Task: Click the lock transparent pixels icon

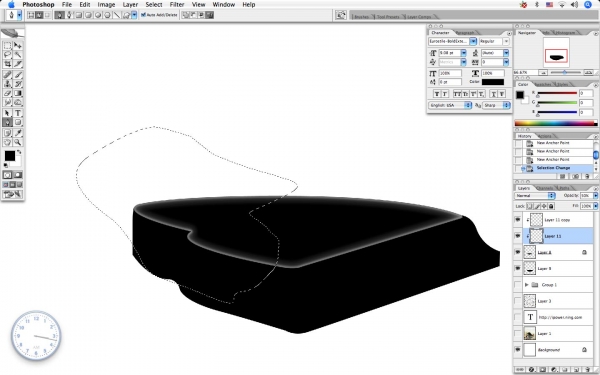Action: [530, 206]
